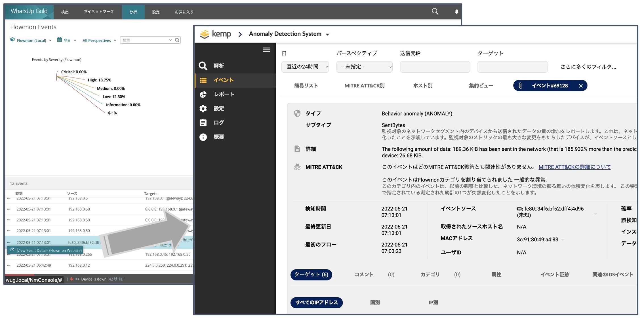This screenshot has height=320, width=644.
Task: Click MITRE ATT&CKの詳細について link
Action: [574, 167]
